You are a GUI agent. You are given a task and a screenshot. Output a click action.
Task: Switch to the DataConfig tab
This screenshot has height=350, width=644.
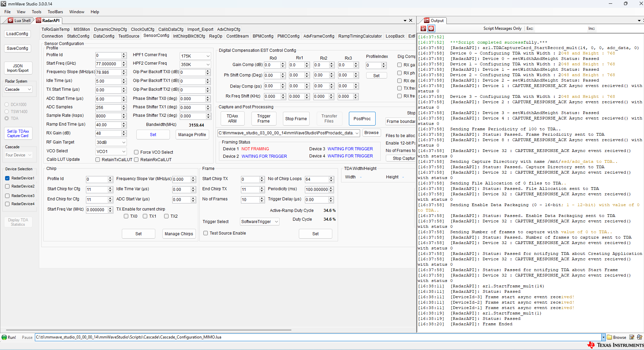(x=104, y=36)
